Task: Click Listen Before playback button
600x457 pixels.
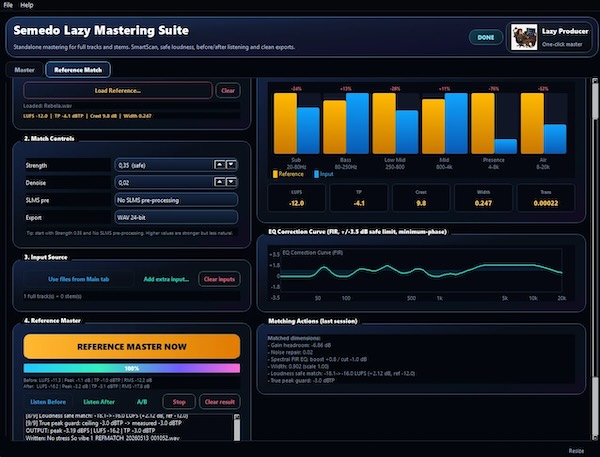Action: coord(48,402)
